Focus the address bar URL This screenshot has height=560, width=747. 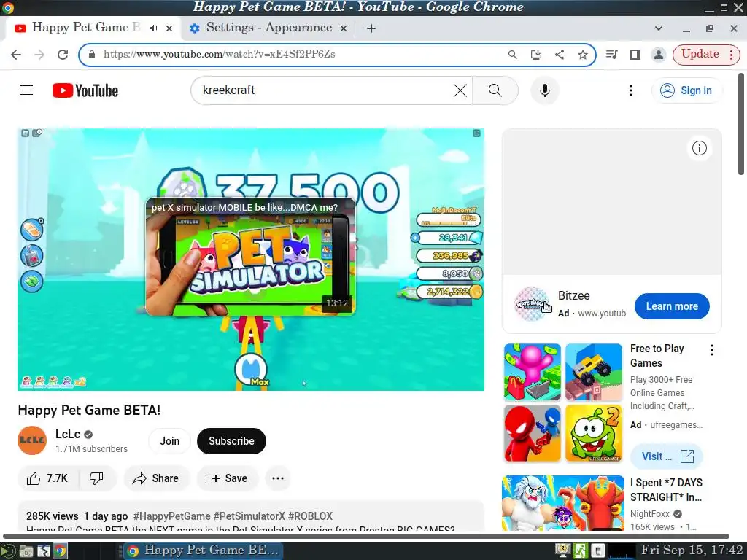pos(219,54)
